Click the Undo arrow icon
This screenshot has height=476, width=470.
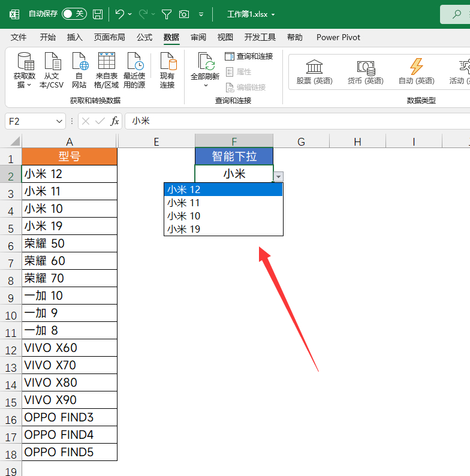(120, 14)
